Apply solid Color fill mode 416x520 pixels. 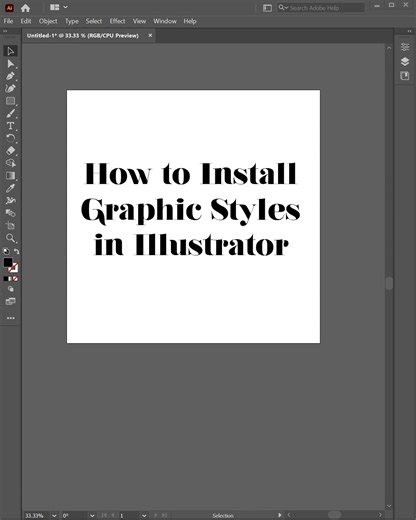click(x=5, y=279)
